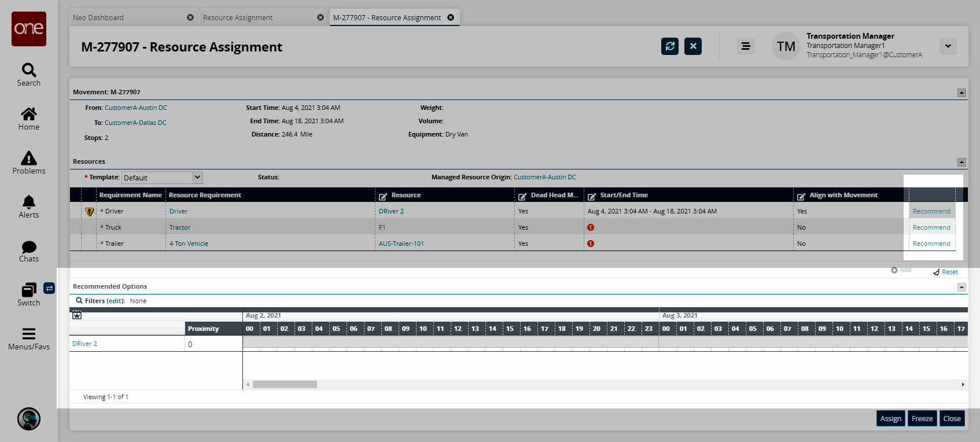Click the Switch windows icon
Viewport: 980px width, 442px height.
pyautogui.click(x=29, y=290)
